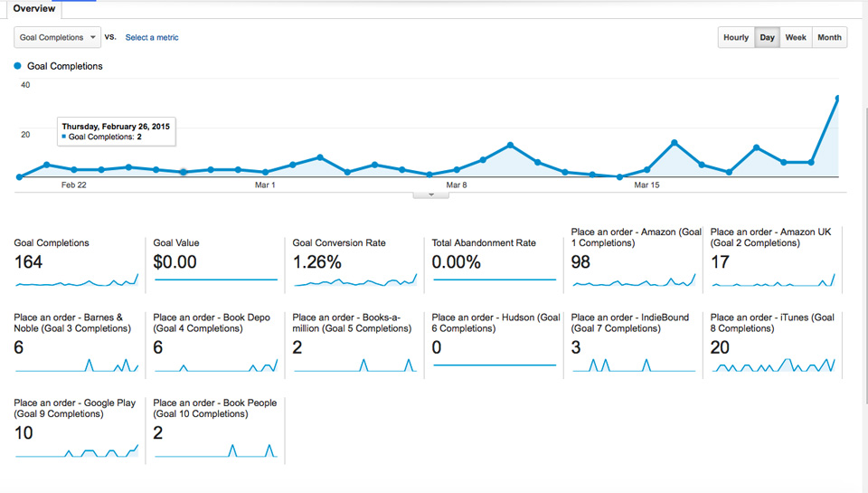
Task: Click the 'Select a metric' link
Action: click(x=152, y=37)
